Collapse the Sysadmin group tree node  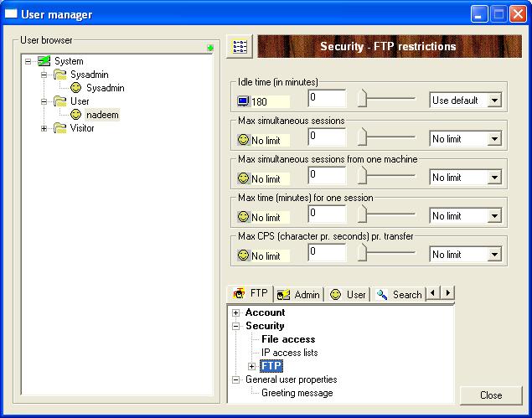44,75
